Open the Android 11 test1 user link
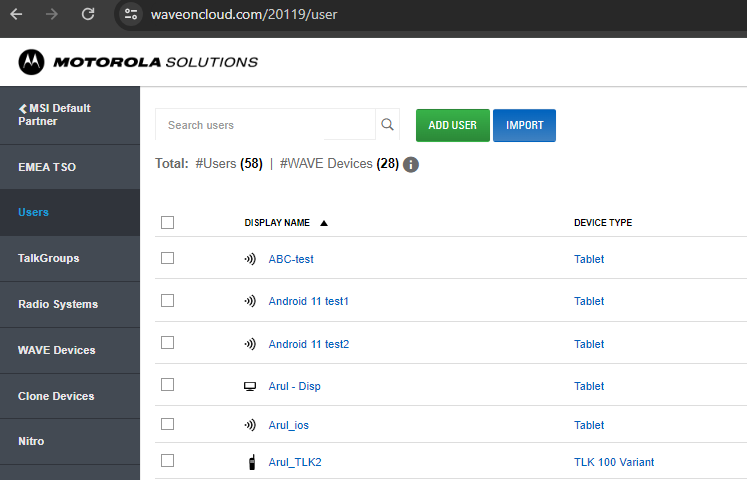 (x=309, y=301)
